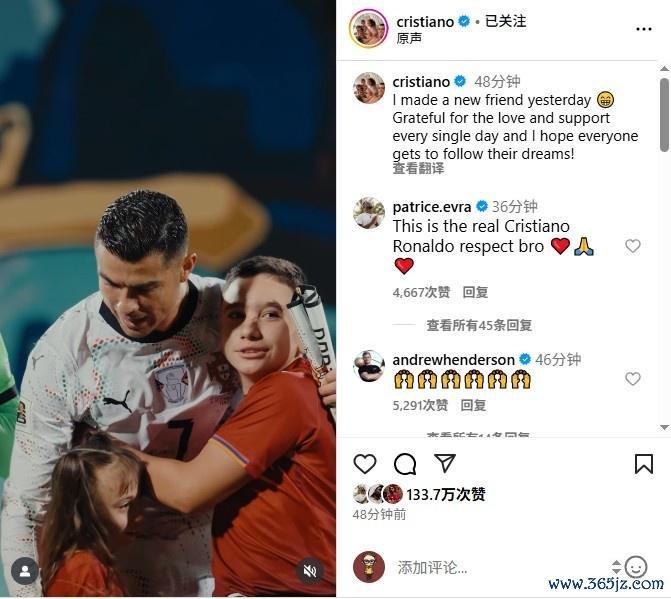Expand translation of cristiano's caption

418,168
